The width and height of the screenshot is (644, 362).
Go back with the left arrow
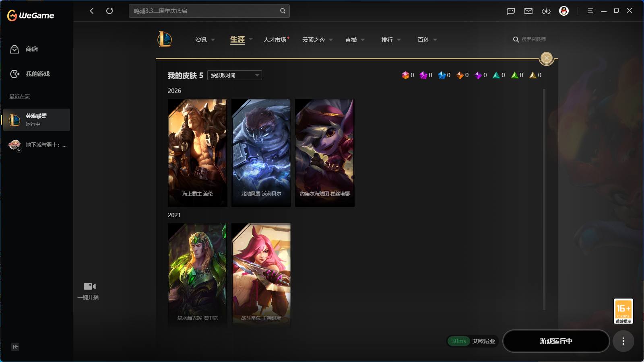(92, 11)
